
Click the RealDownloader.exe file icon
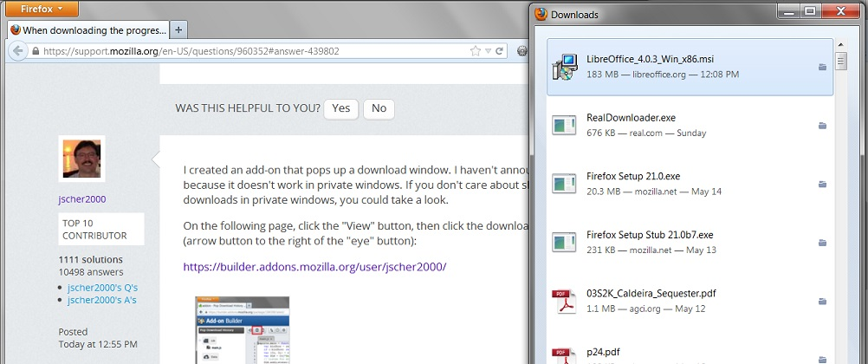[565, 125]
